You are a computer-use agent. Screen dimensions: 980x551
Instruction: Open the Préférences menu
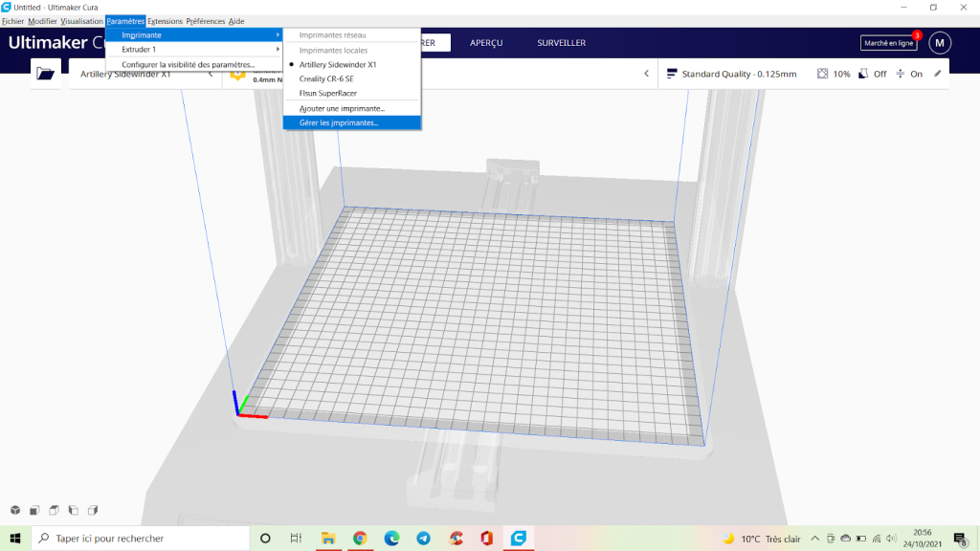(x=205, y=21)
